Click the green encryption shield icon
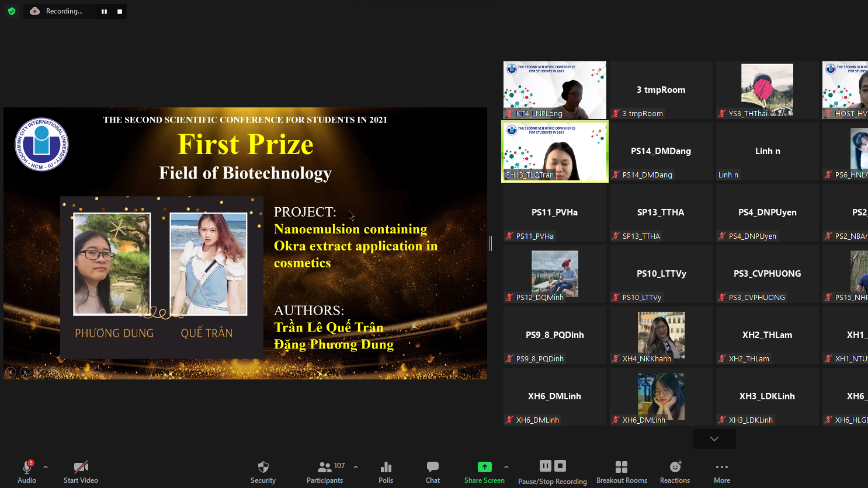 tap(12, 11)
